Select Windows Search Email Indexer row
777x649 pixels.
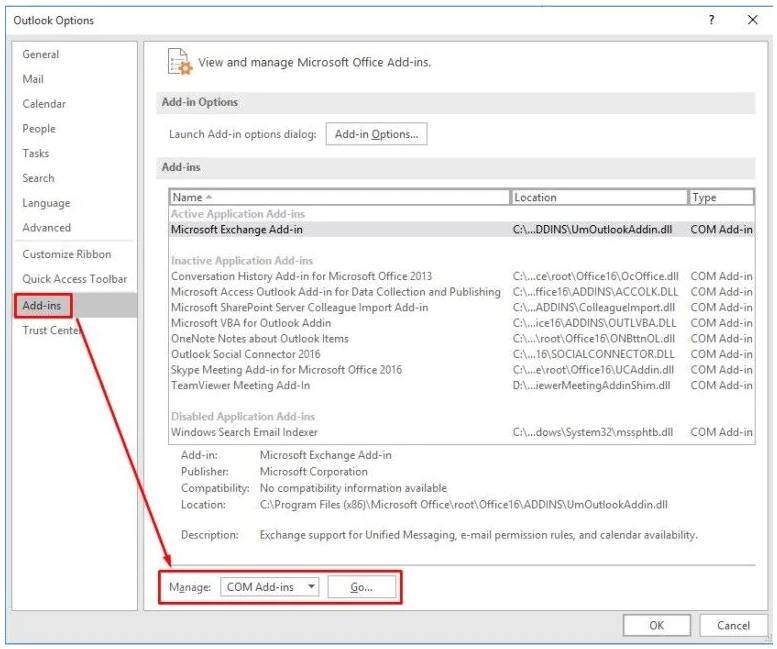[461, 432]
